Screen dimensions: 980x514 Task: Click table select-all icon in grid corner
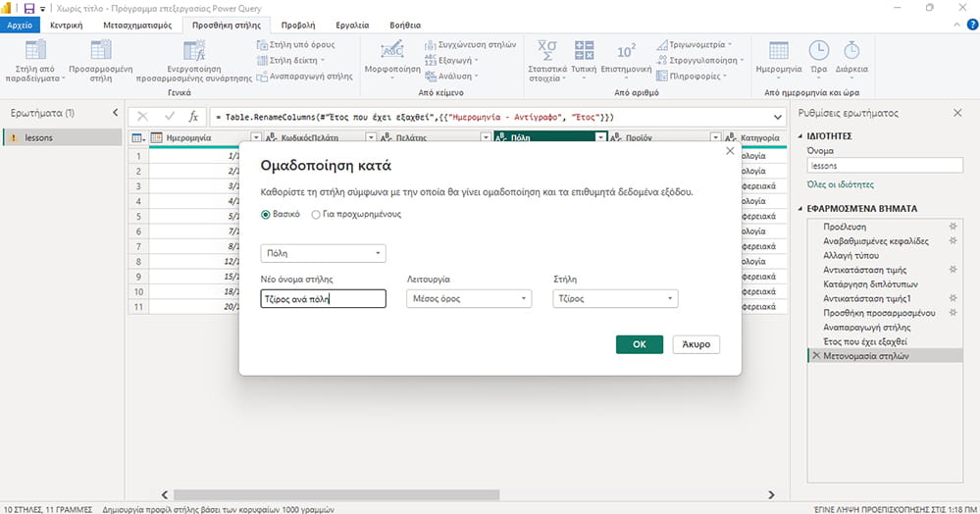coord(138,137)
